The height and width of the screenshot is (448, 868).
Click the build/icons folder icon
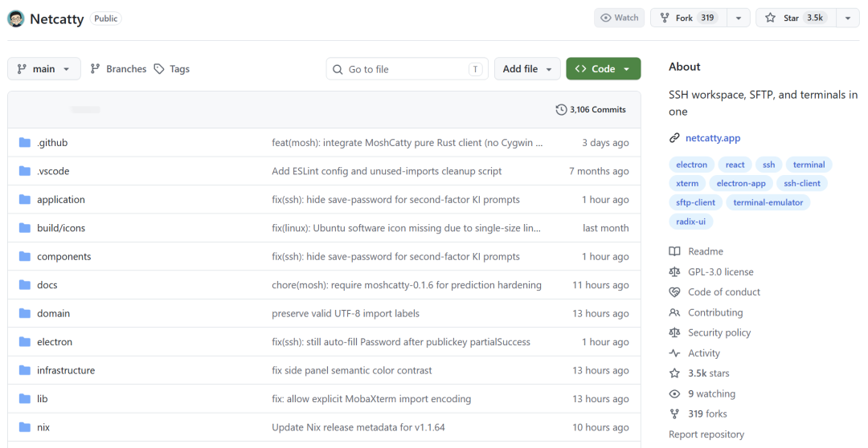coord(24,228)
